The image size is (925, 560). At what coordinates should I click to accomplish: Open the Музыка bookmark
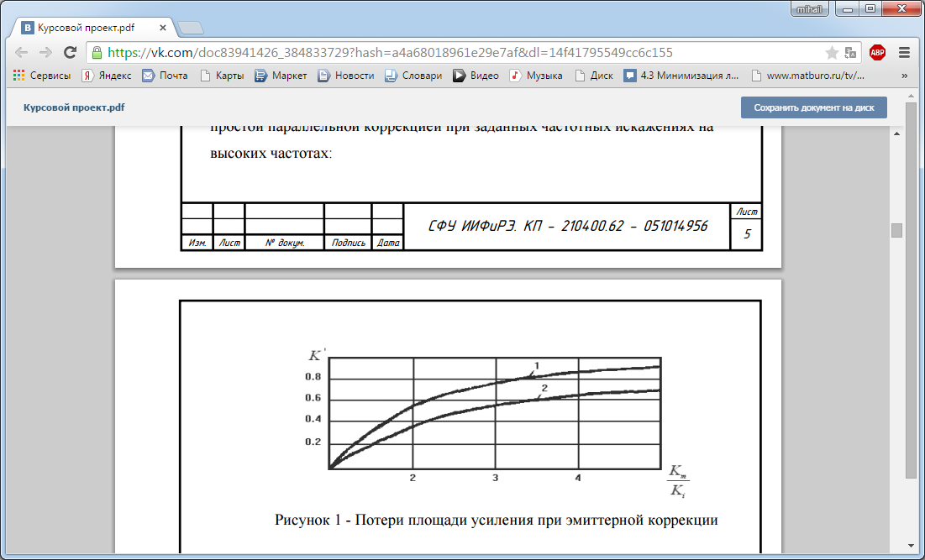click(536, 76)
